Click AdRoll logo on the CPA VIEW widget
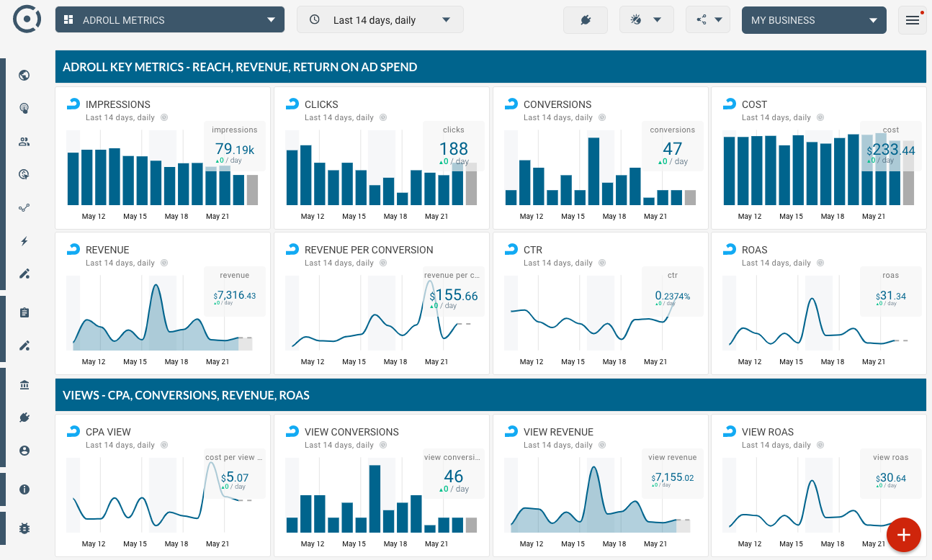932x560 pixels. (73, 431)
